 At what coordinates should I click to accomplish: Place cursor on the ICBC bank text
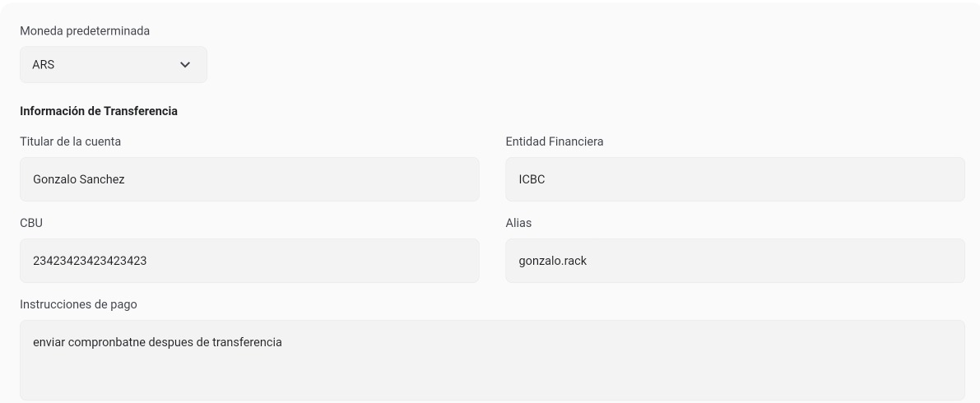click(532, 179)
